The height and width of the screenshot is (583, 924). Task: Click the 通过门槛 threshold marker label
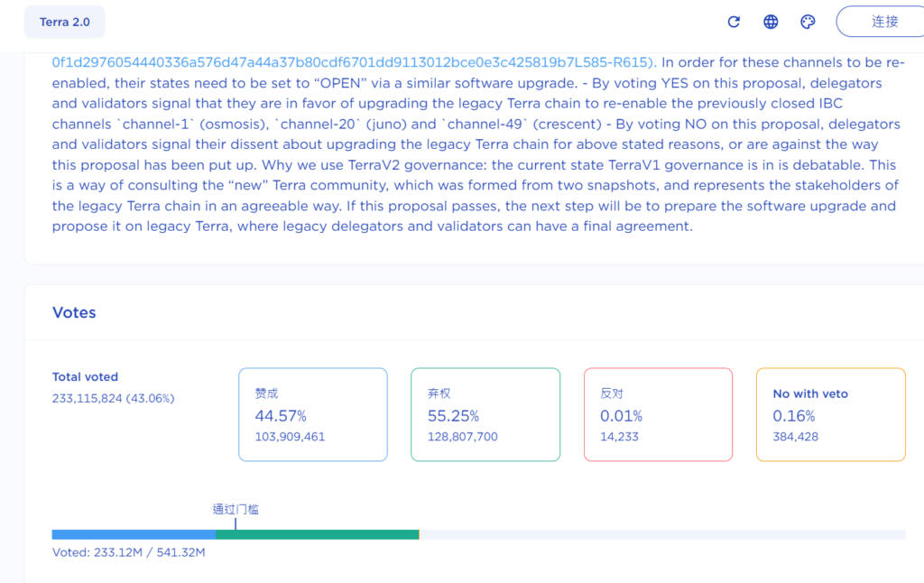point(236,509)
